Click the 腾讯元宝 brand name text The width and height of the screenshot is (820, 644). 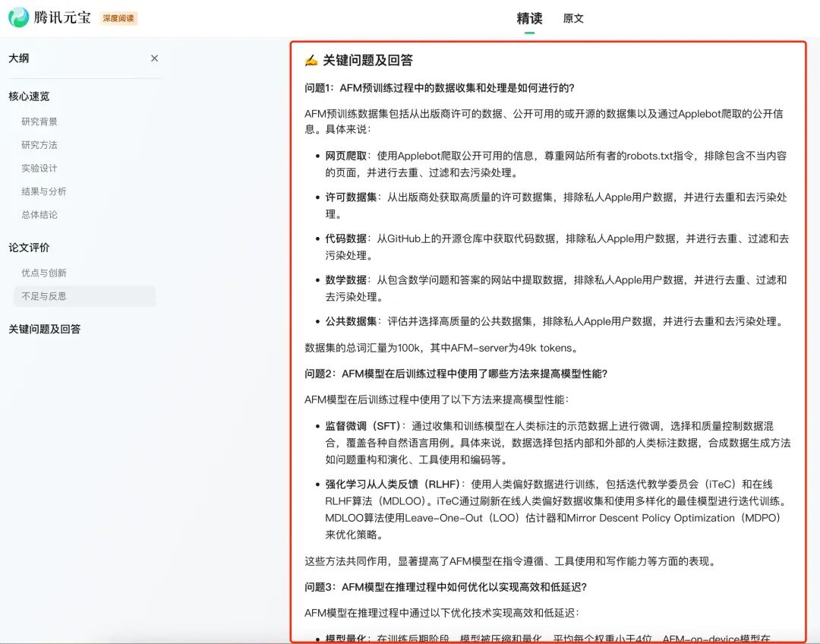tap(62, 17)
